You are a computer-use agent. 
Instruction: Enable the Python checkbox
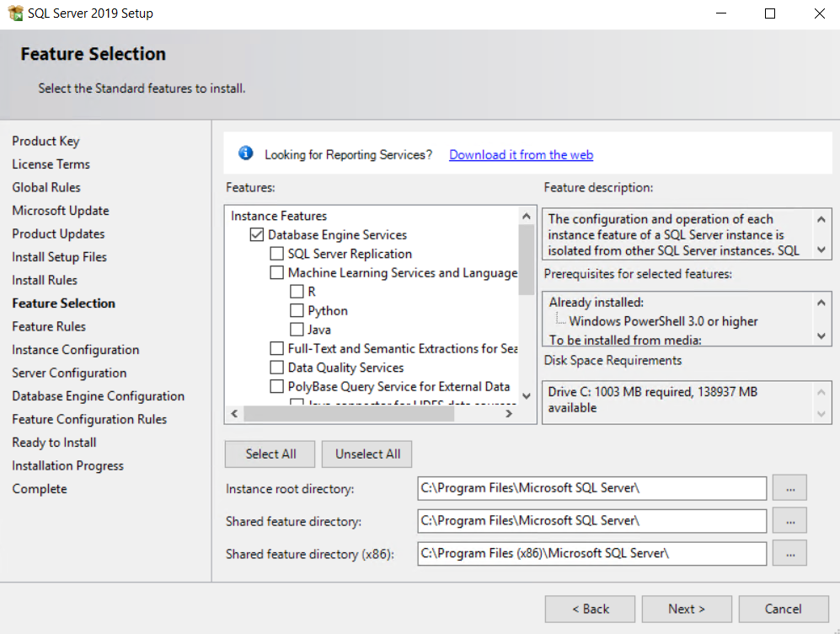tap(297, 311)
